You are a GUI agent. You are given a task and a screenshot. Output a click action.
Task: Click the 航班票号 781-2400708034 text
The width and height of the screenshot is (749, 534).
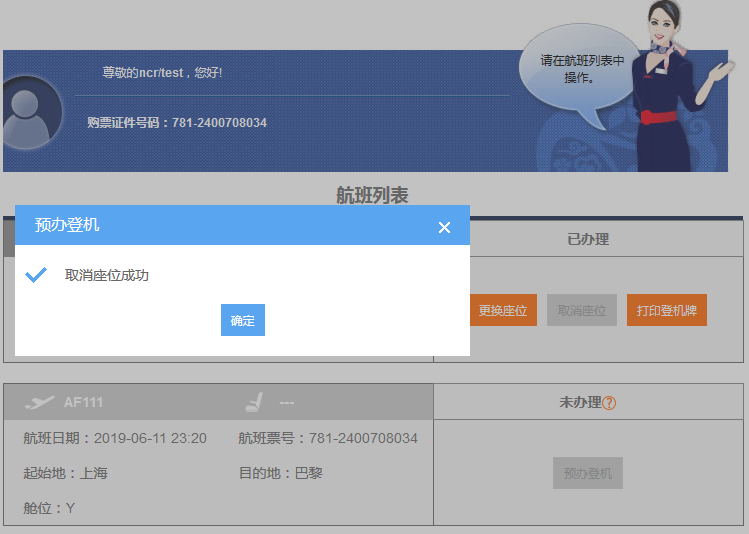pos(328,438)
